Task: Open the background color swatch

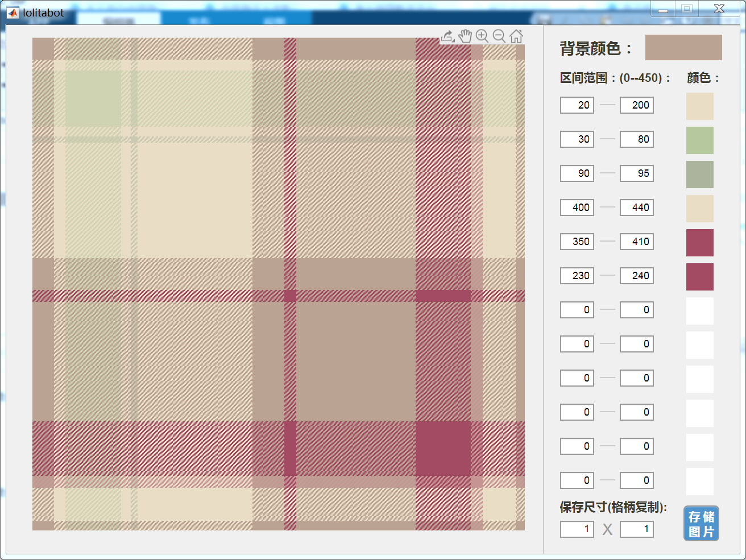Action: pos(683,47)
